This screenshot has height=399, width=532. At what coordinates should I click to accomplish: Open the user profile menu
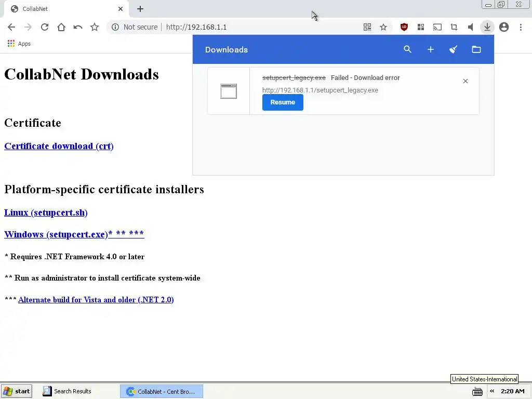click(504, 27)
